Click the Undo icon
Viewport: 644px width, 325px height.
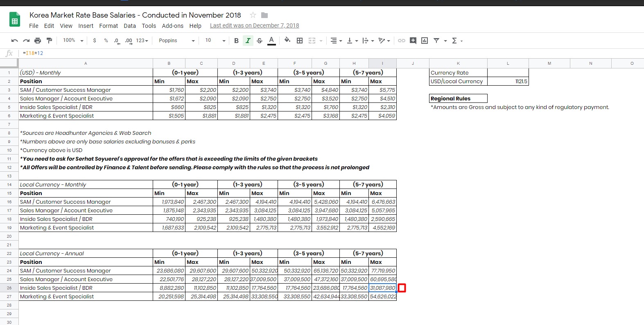(x=15, y=41)
